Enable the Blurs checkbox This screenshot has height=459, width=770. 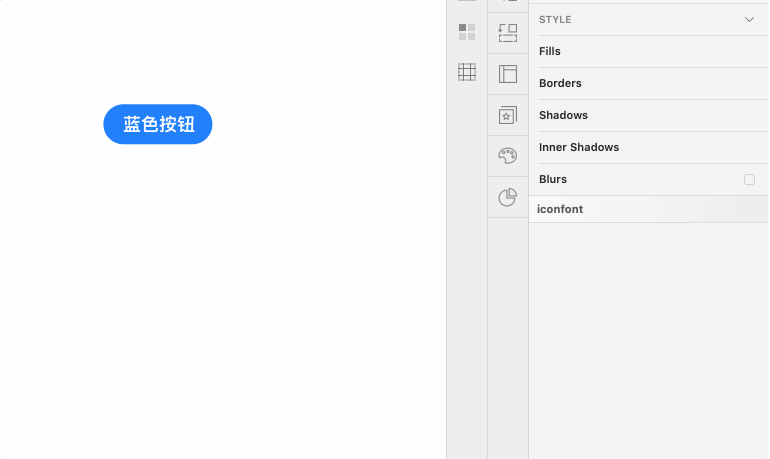coord(749,179)
